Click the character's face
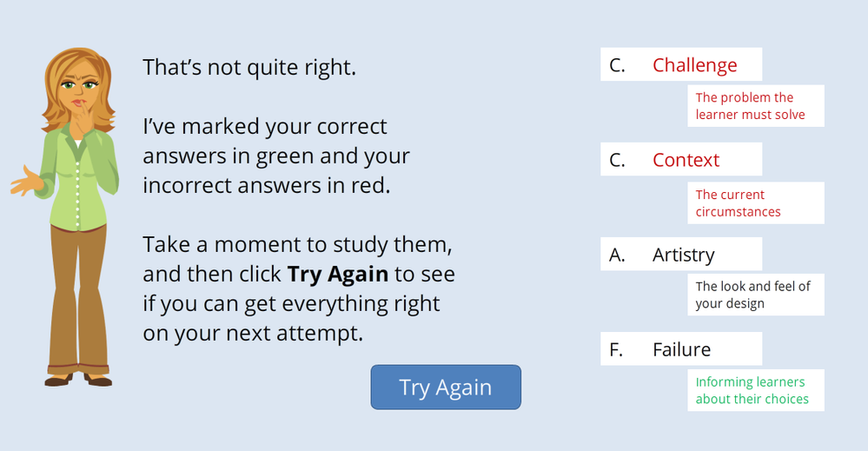This screenshot has height=451, width=868. coord(81,89)
